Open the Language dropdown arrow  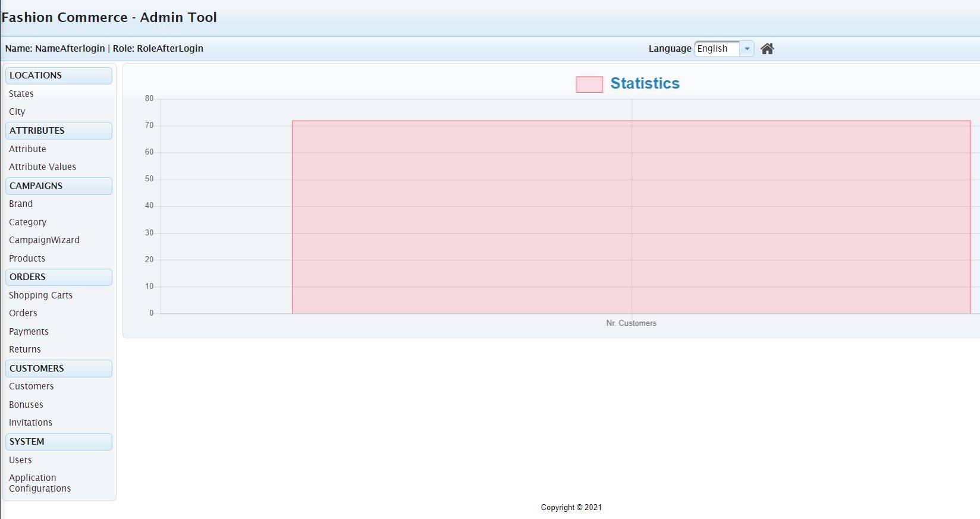point(747,49)
